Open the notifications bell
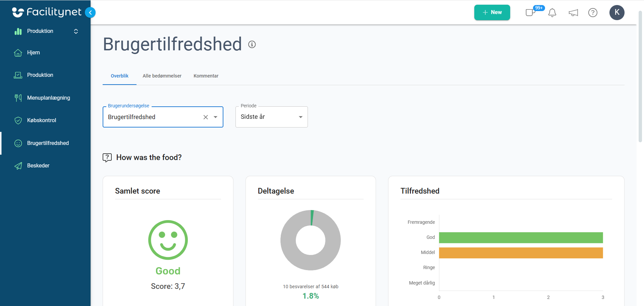 coord(552,13)
